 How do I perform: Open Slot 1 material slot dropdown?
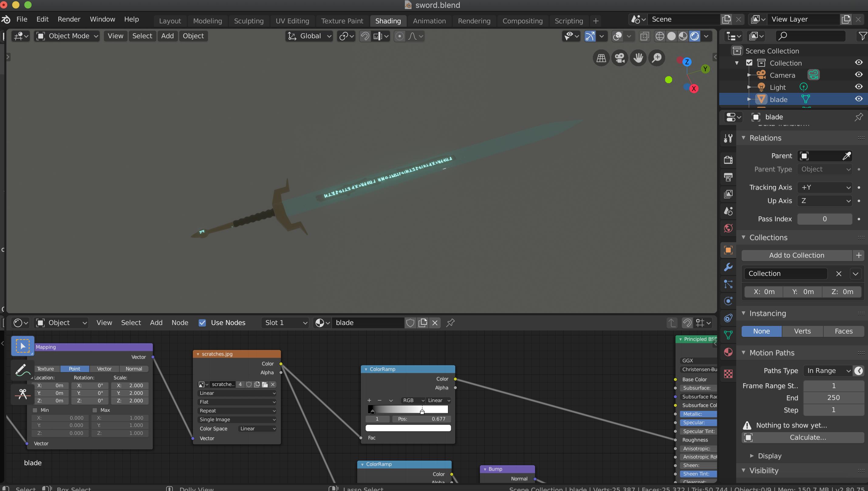[x=285, y=323]
